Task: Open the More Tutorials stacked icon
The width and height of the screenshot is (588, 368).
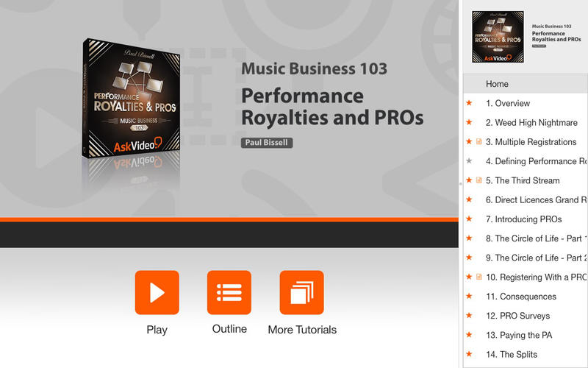Action: (x=302, y=292)
